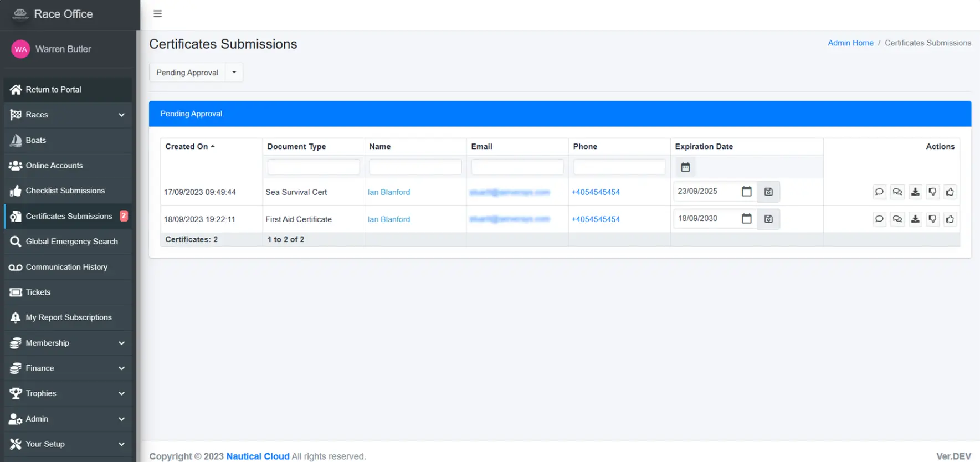Screen dimensions: 980x462
Task: Open Certificates Submissions in sidebar
Action: click(x=68, y=216)
